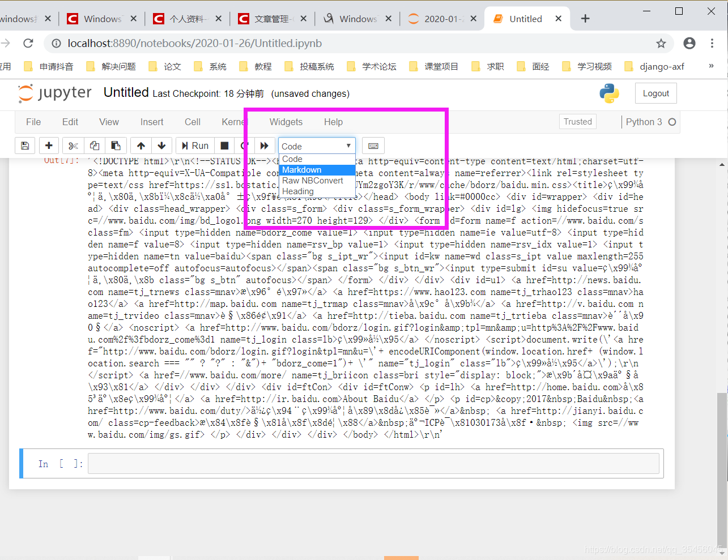Click the browser address bar URL
The width and height of the screenshot is (728, 560).
[195, 43]
